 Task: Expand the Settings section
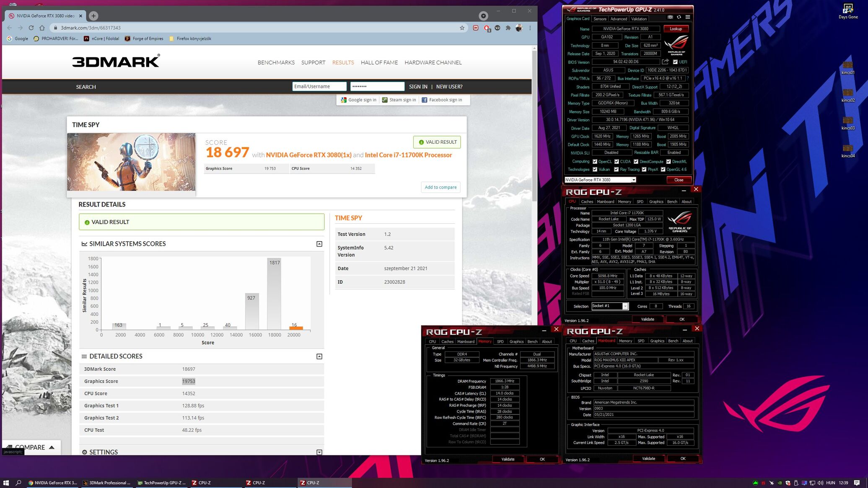[x=319, y=452]
